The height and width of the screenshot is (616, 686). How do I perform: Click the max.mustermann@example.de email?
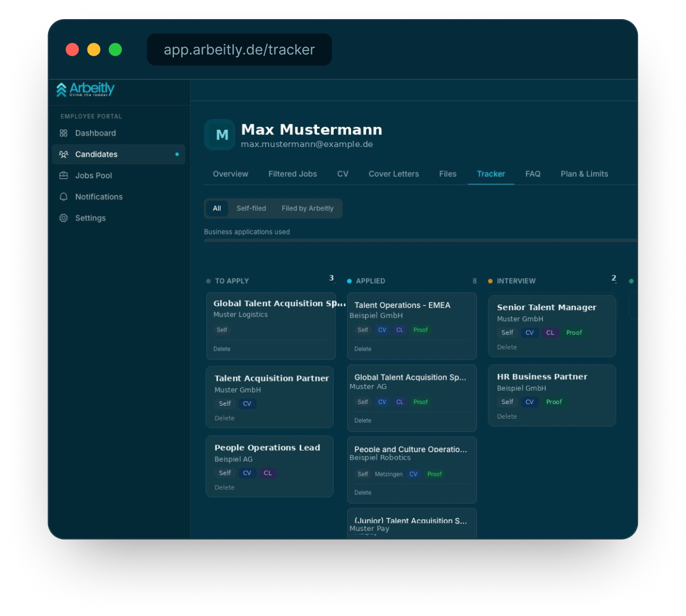306,144
